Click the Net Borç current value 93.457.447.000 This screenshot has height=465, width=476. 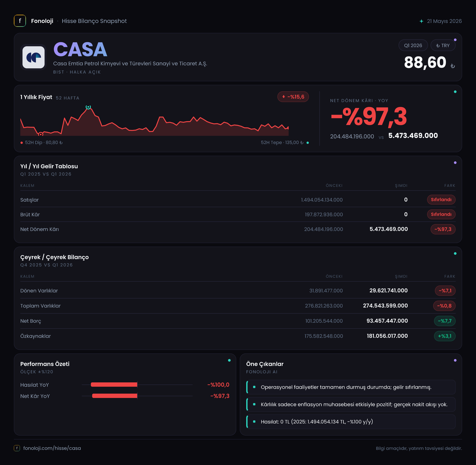pyautogui.click(x=387, y=321)
